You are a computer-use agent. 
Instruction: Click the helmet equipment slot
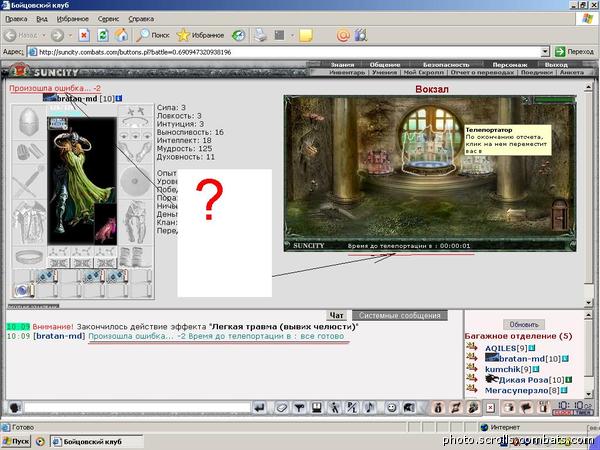point(29,122)
